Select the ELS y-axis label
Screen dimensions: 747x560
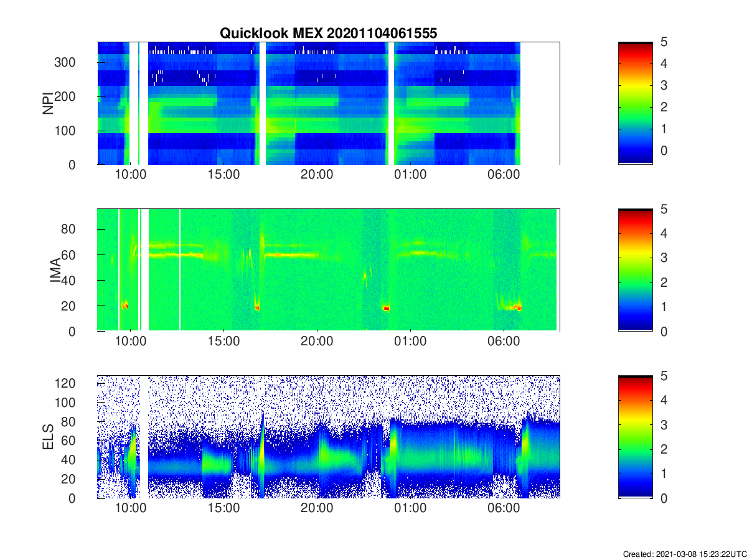coord(47,437)
